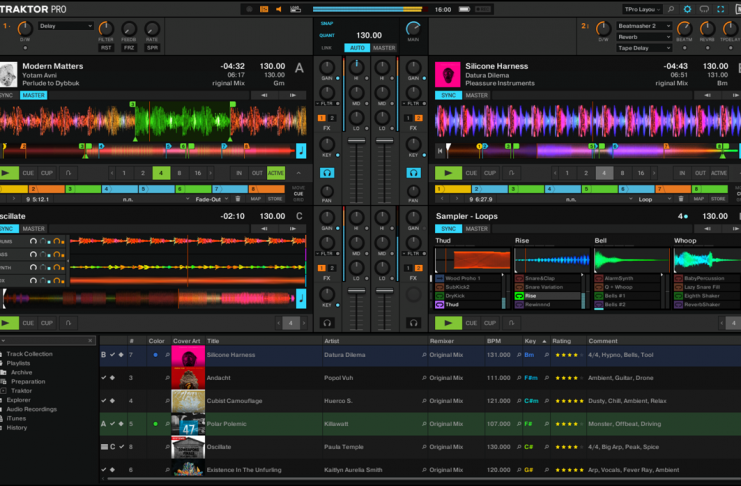Set Deck A loop size to 8 beats

[x=179, y=173]
